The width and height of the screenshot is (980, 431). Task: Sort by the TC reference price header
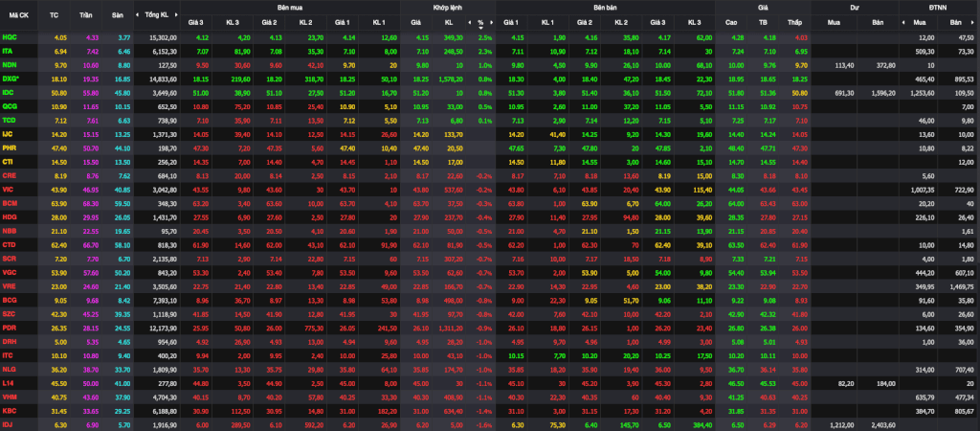[x=55, y=14]
